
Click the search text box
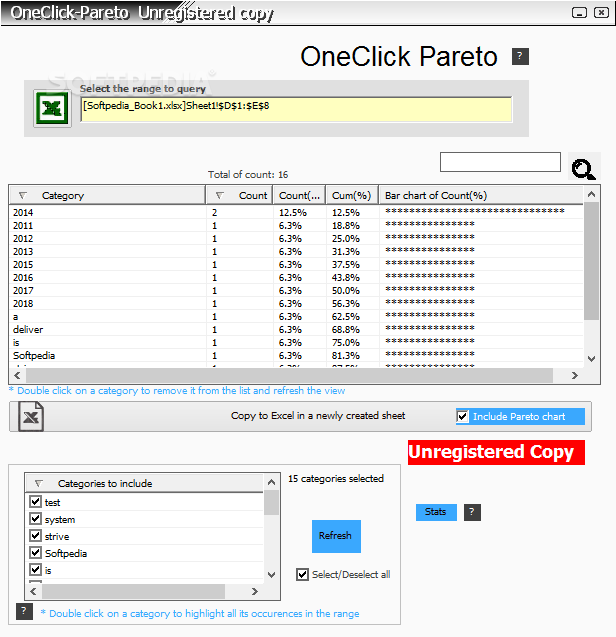point(500,162)
